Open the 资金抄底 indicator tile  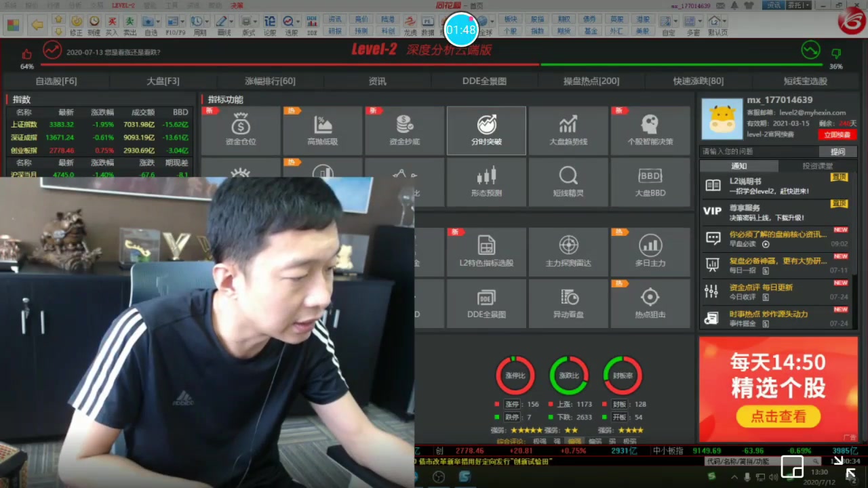point(404,131)
